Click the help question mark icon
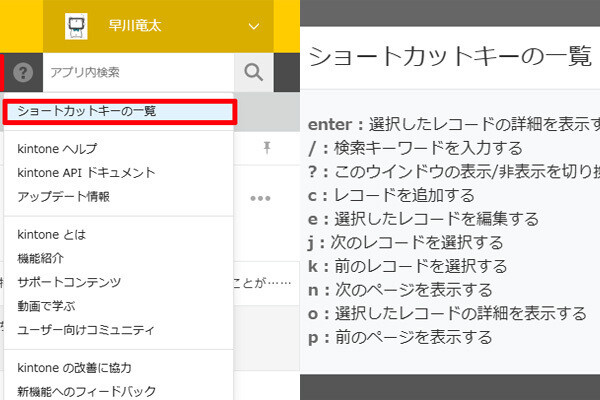The image size is (600, 400). [x=23, y=72]
